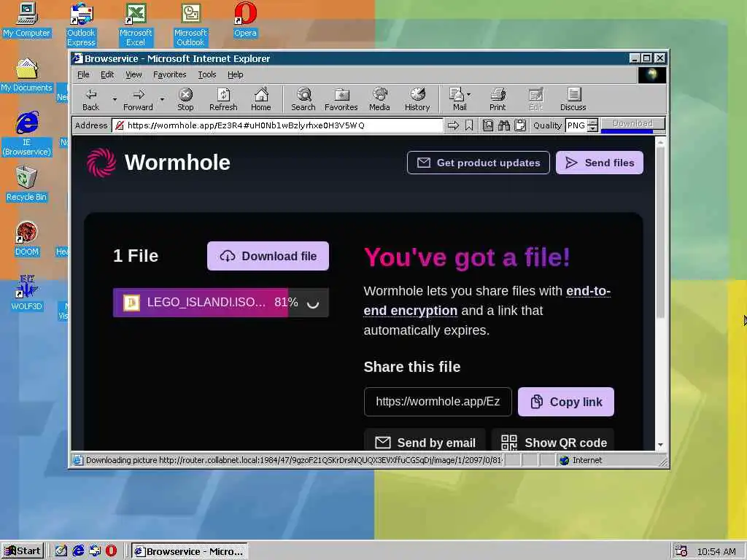This screenshot has width=747, height=560.
Task: Click the clipboard paste icon beside Quality
Action: (520, 125)
